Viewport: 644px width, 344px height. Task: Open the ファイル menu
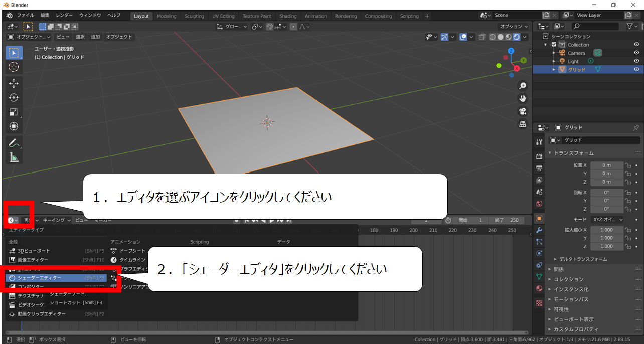click(x=25, y=15)
